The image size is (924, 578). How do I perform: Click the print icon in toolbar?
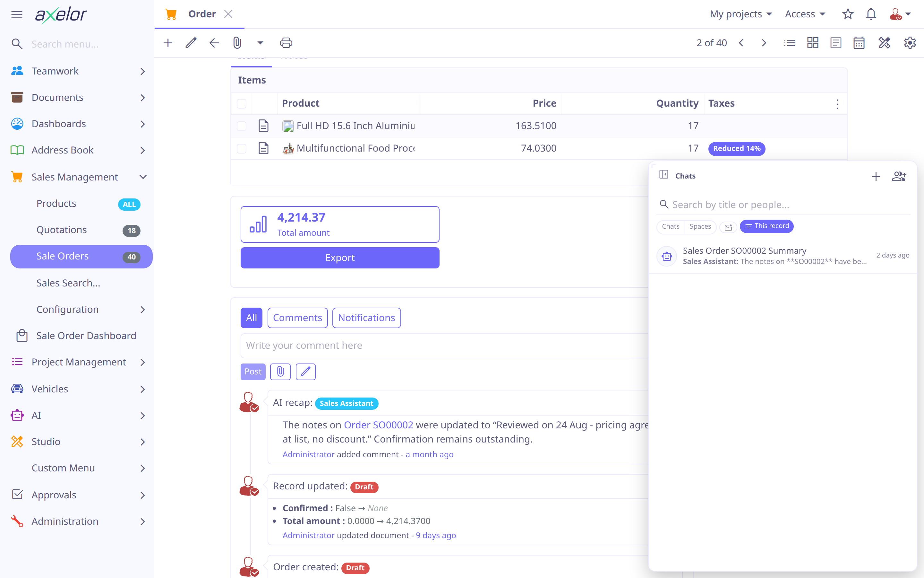click(286, 43)
